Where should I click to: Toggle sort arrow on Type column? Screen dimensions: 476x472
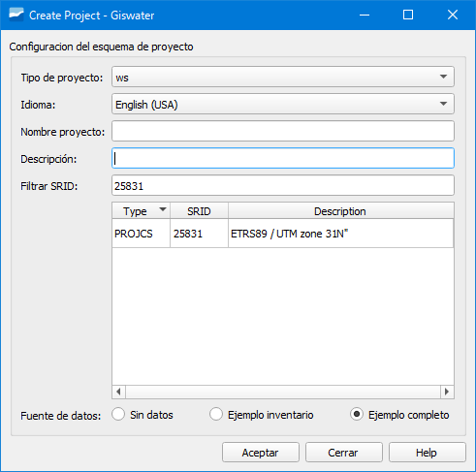coord(163,209)
